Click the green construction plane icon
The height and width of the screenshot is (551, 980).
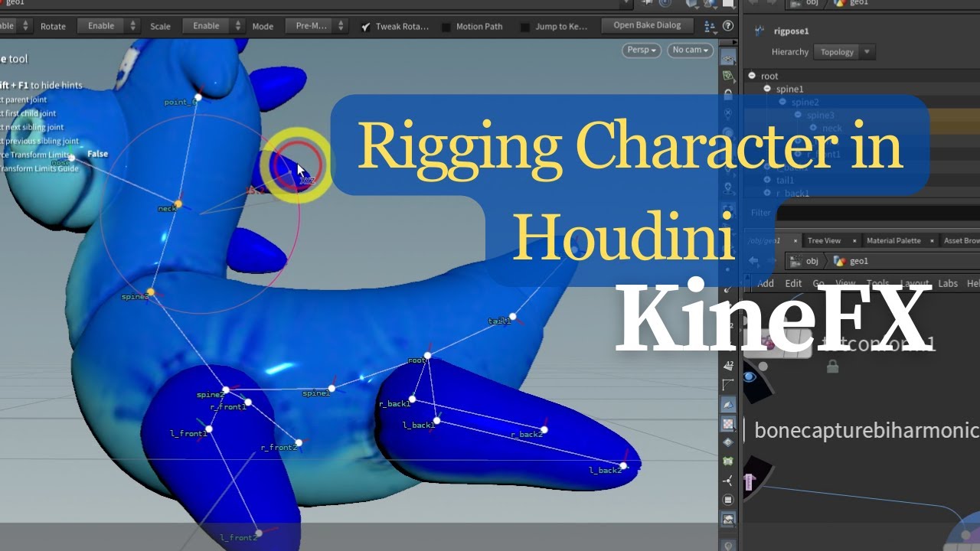click(x=728, y=77)
